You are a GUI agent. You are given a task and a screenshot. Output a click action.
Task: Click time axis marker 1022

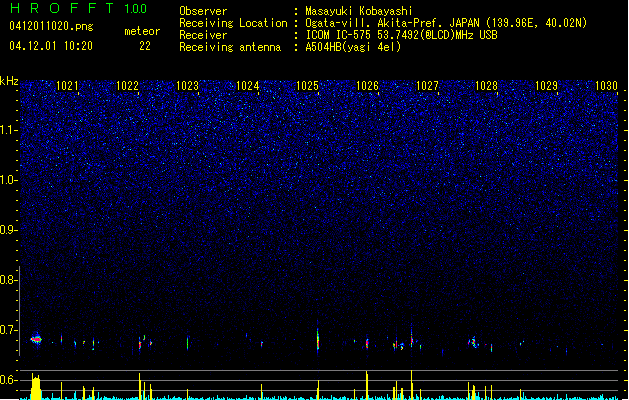click(127, 85)
